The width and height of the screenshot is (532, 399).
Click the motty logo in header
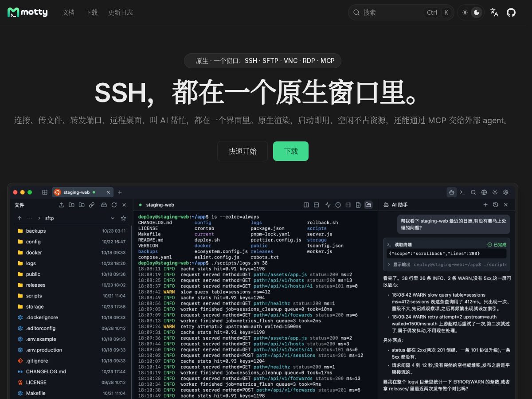(x=27, y=12)
